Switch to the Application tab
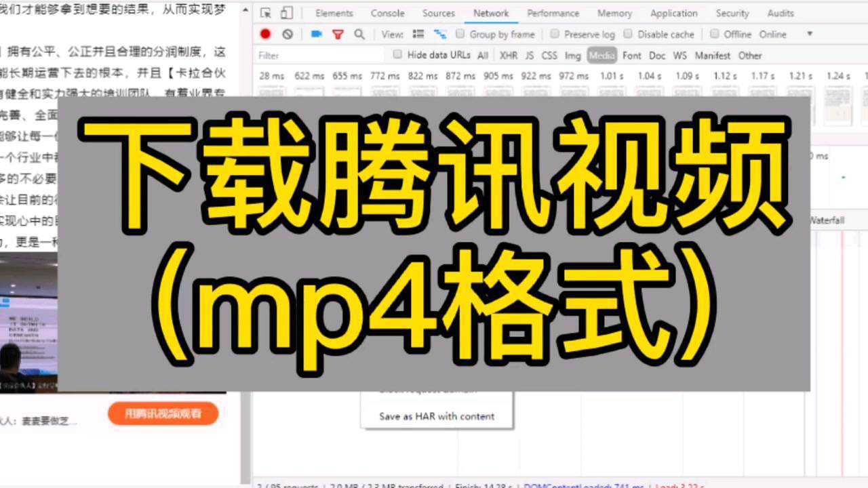Viewport: 868px width, 488px height. click(673, 13)
